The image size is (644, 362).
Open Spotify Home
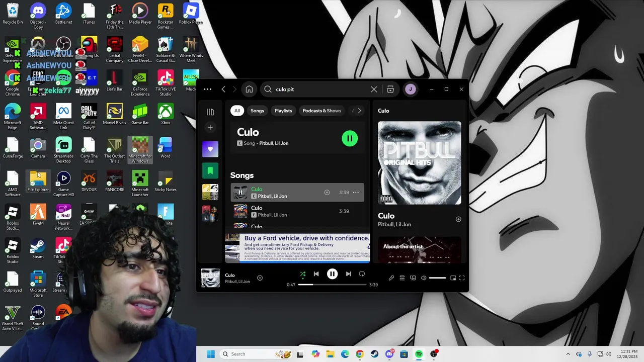click(249, 89)
